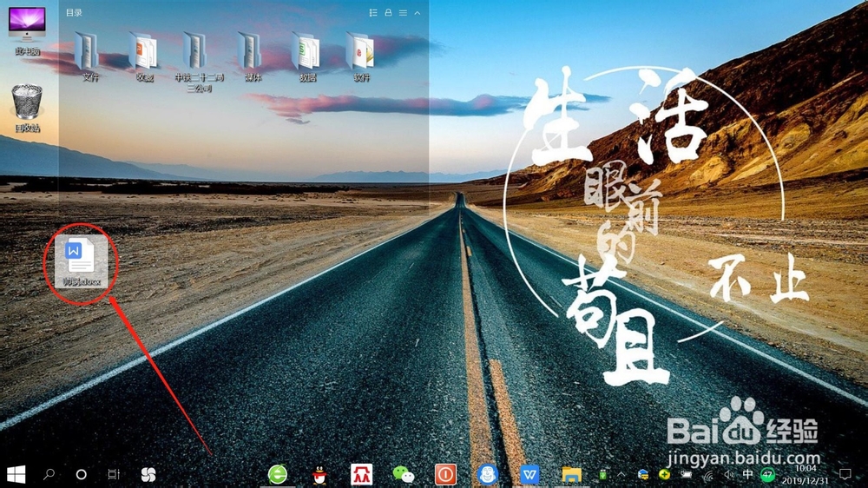Viewport: 868px width, 488px height.
Task: Toggle the 中 input method indicator
Action: 747,474
